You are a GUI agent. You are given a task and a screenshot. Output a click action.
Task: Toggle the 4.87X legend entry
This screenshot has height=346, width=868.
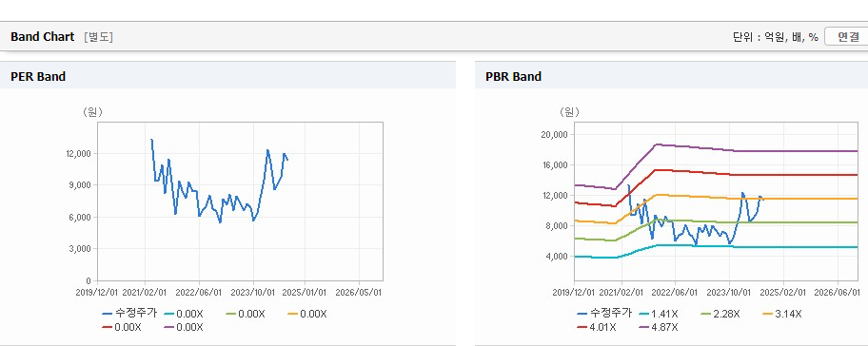click(x=659, y=327)
